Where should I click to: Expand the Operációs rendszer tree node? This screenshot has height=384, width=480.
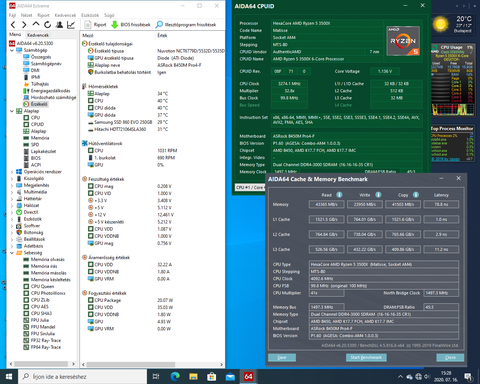[x=12, y=172]
